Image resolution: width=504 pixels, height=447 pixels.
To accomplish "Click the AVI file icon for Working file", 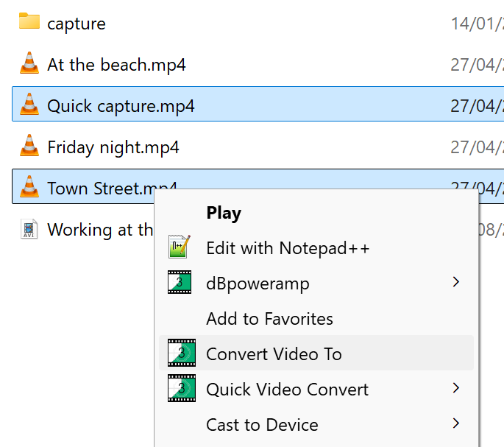I will (29, 229).
